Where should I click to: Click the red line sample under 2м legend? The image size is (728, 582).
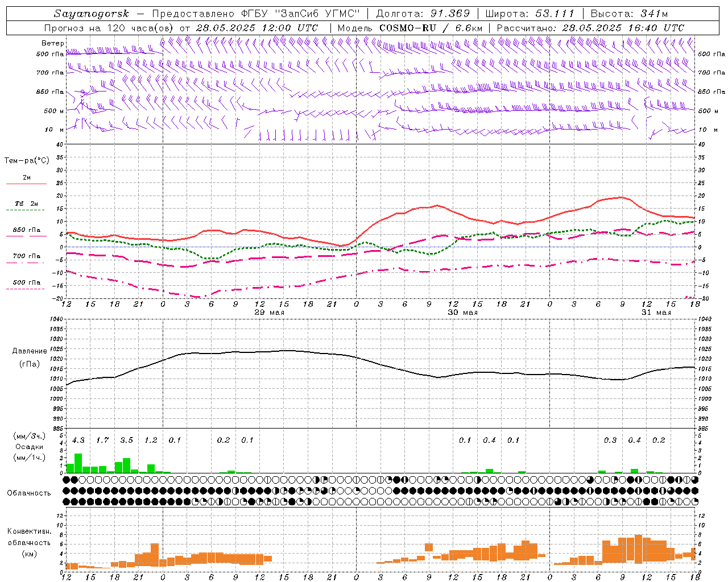click(26, 184)
